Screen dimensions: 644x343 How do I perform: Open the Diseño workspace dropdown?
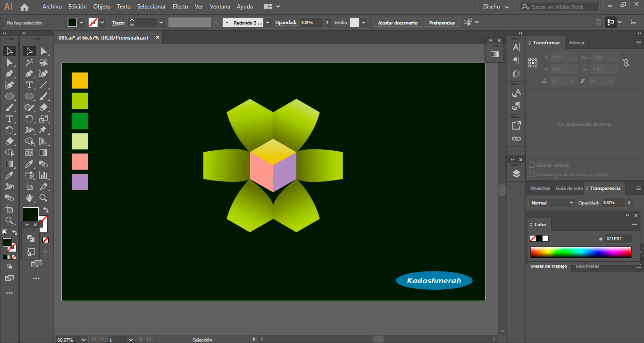(496, 7)
